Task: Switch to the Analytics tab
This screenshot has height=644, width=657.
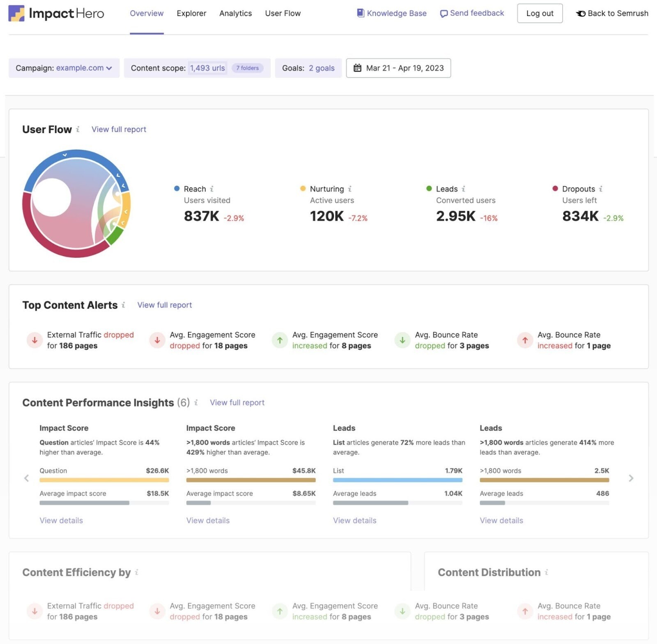Action: (x=235, y=13)
